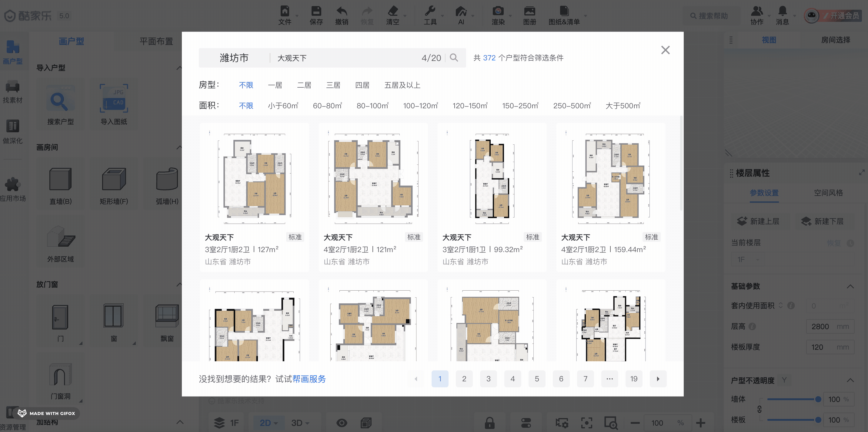Screen dimensions: 868x432
Task: Select 做深化 in the left sidebar
Action: (12, 132)
